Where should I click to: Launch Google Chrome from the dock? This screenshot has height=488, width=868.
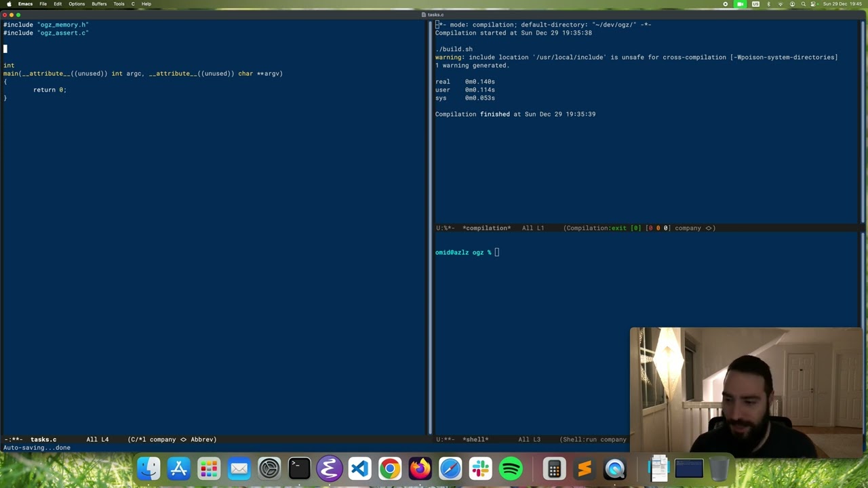point(390,468)
